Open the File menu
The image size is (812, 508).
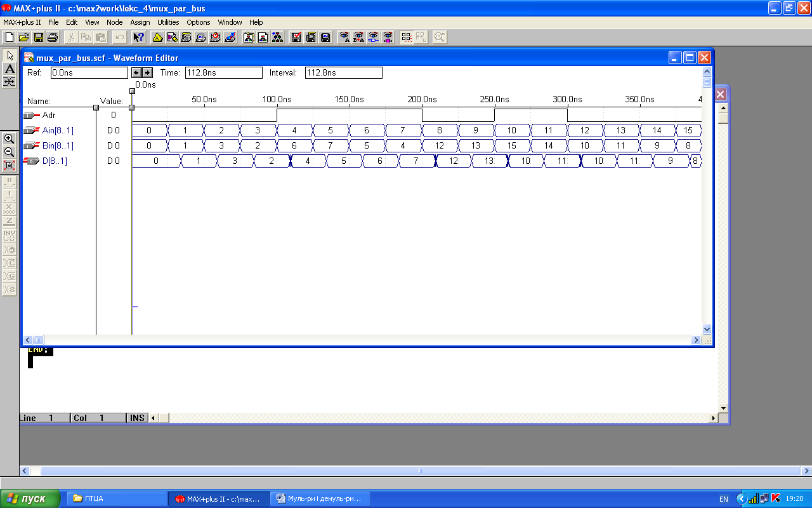(53, 22)
